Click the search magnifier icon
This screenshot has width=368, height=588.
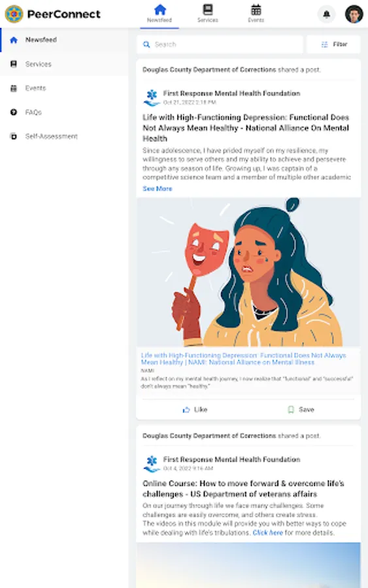(146, 44)
